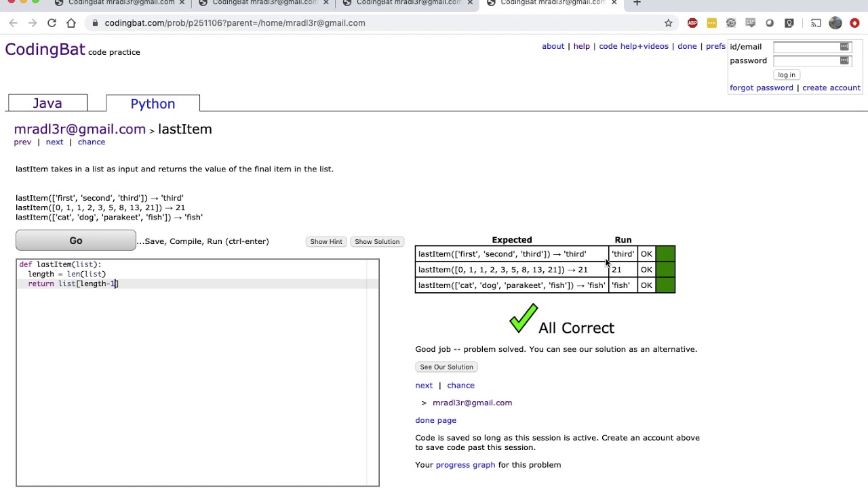Click the mradl3r@gmail.com heading link
The height and width of the screenshot is (488, 868).
[x=79, y=129]
